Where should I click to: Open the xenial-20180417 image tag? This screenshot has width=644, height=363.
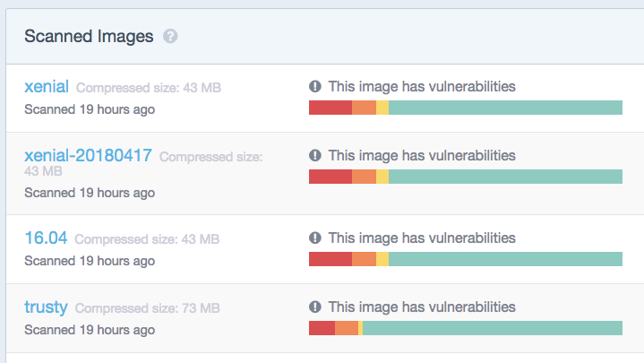coord(88,156)
